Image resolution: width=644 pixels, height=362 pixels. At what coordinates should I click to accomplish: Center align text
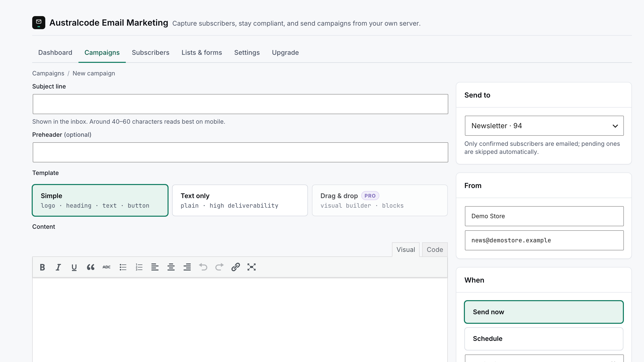[x=171, y=267]
